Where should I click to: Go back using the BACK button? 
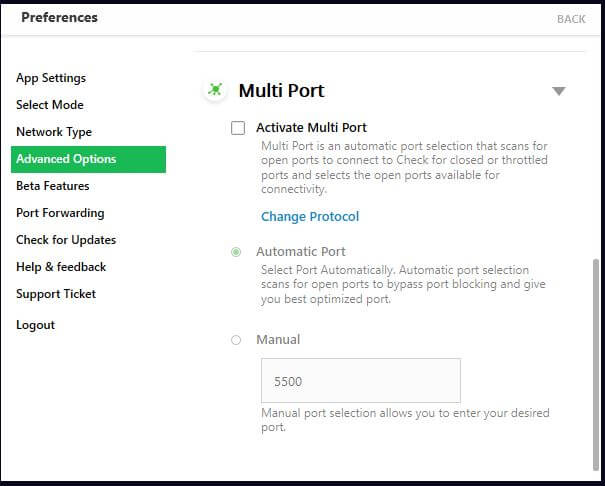(x=571, y=19)
